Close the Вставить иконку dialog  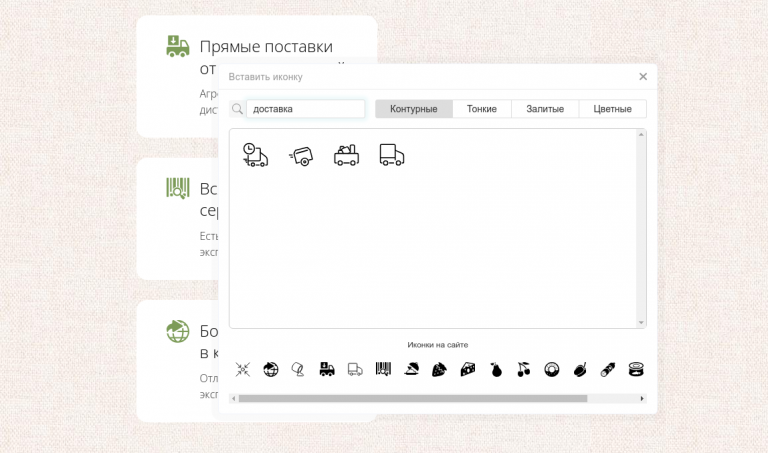(643, 76)
